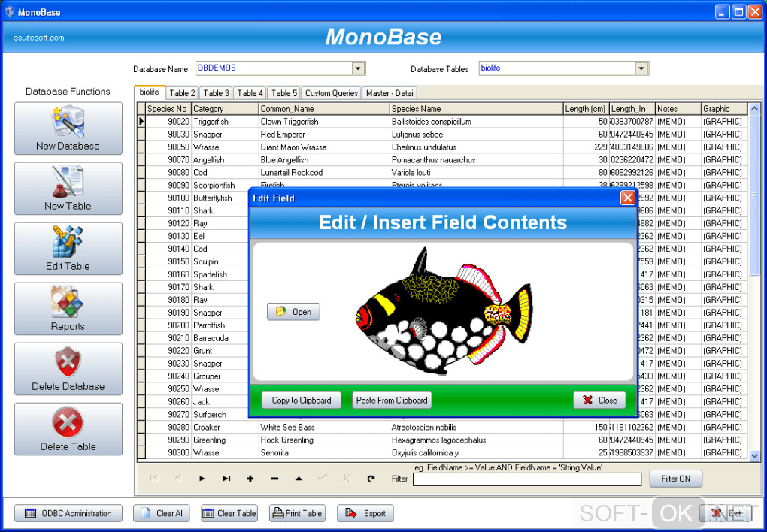Click the Clear All button
Viewport: 767px width, 532px height.
(162, 513)
